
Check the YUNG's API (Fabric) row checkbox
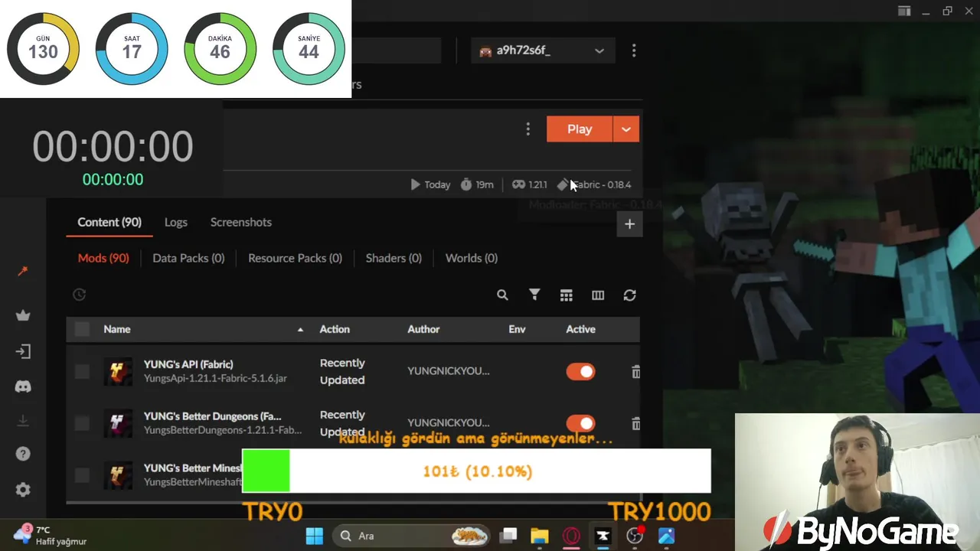pyautogui.click(x=82, y=372)
